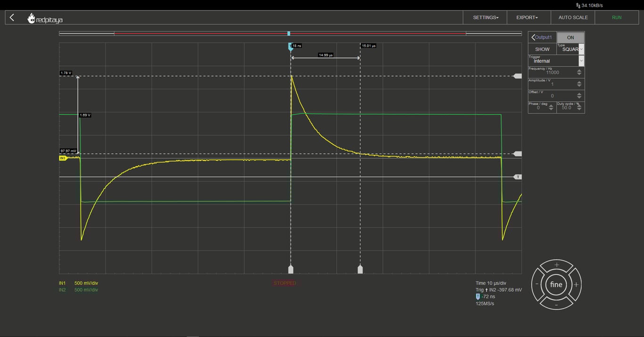Click the bottom minus on the navigation wheel

click(x=556, y=304)
